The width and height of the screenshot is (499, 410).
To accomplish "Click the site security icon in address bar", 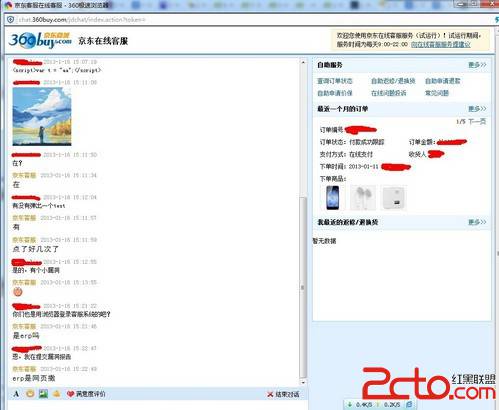I will [x=10, y=20].
